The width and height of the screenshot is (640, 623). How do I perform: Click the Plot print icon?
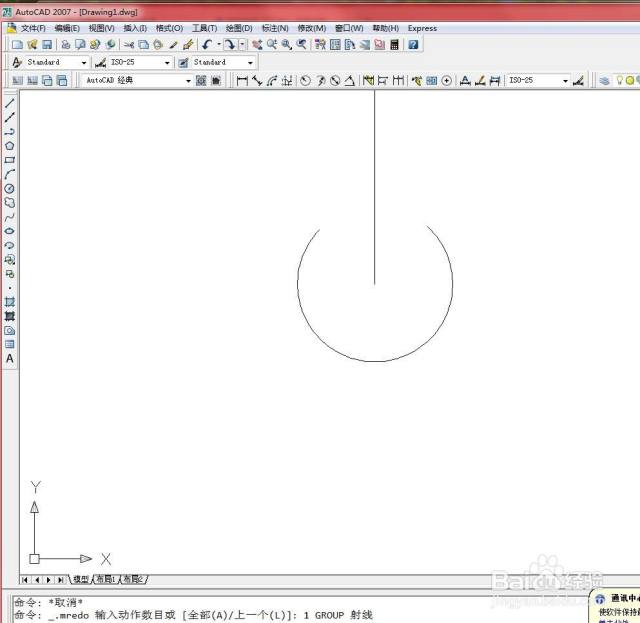pos(65,44)
